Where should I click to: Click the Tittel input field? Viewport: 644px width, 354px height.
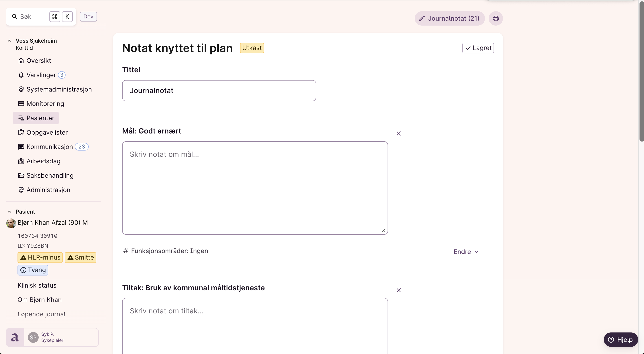point(219,91)
